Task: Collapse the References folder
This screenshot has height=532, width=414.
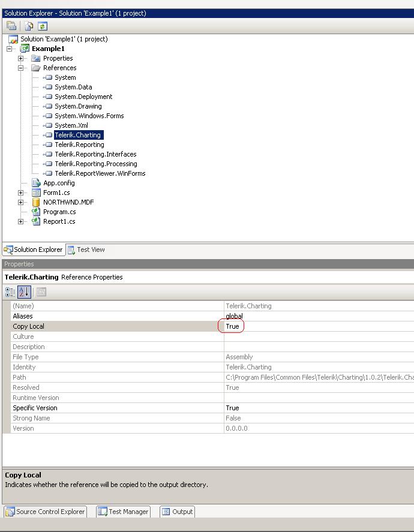Action: (20, 68)
